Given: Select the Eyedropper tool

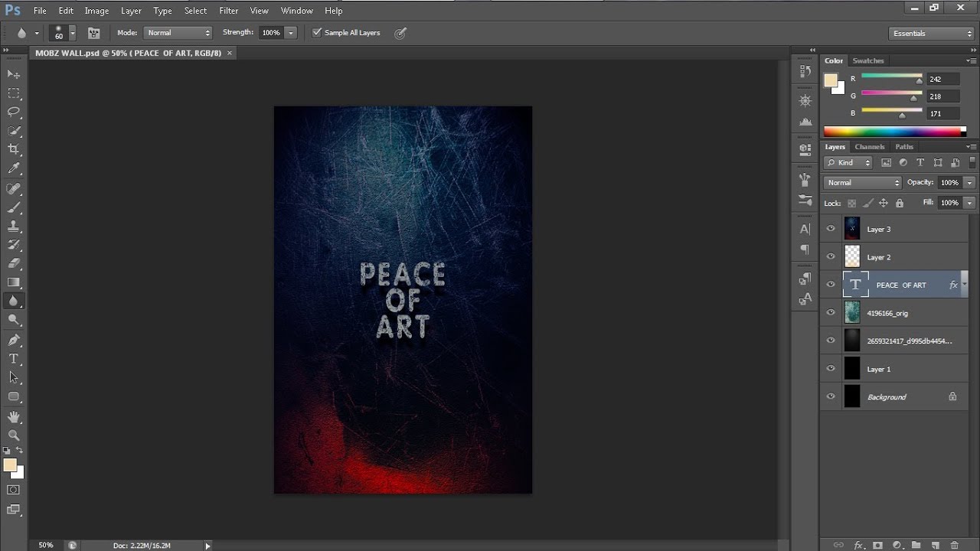Looking at the screenshot, I should click(14, 169).
